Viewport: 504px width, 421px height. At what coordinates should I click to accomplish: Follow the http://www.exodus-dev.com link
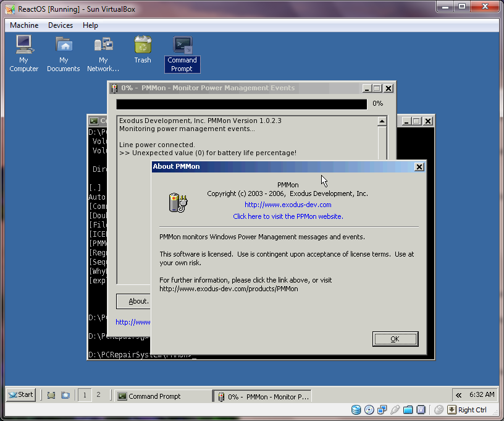click(x=288, y=205)
